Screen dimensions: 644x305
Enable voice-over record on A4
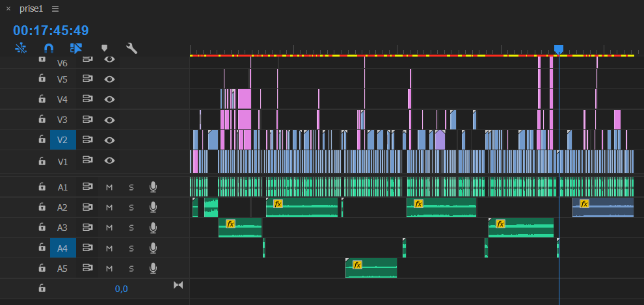pyautogui.click(x=154, y=248)
